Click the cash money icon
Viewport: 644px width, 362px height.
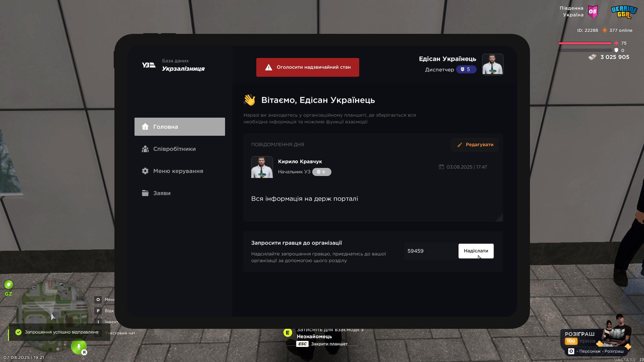(593, 57)
